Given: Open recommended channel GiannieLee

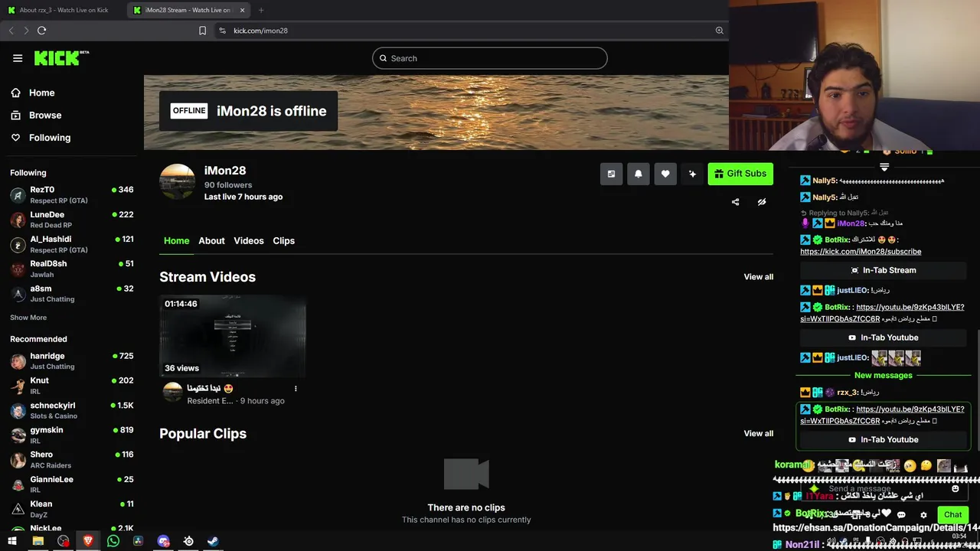Looking at the screenshot, I should tap(71, 484).
